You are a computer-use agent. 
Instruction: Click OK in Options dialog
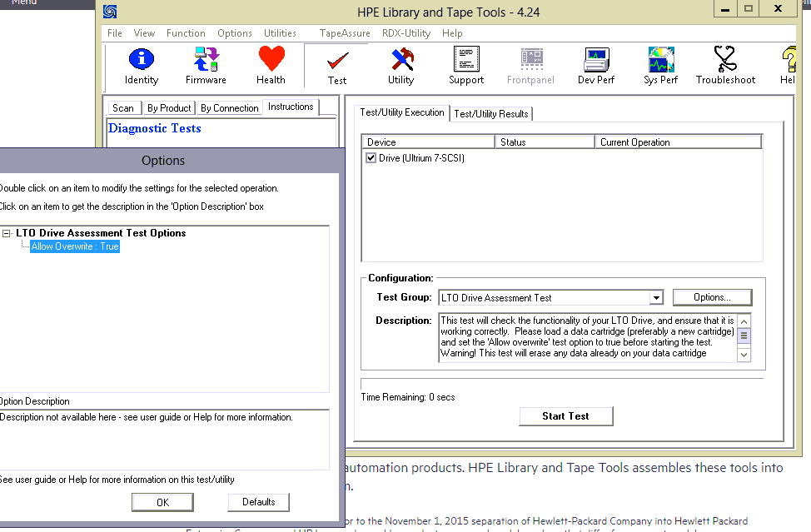tap(163, 503)
